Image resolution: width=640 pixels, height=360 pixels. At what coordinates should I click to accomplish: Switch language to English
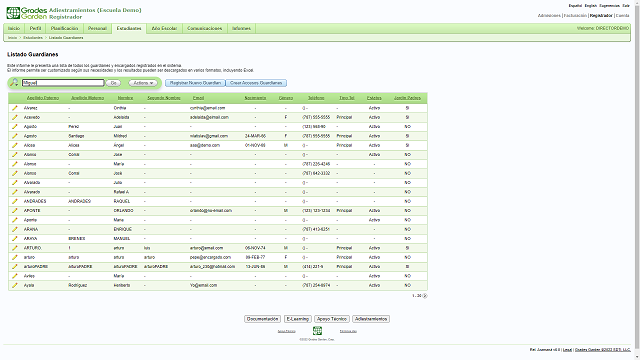click(591, 6)
